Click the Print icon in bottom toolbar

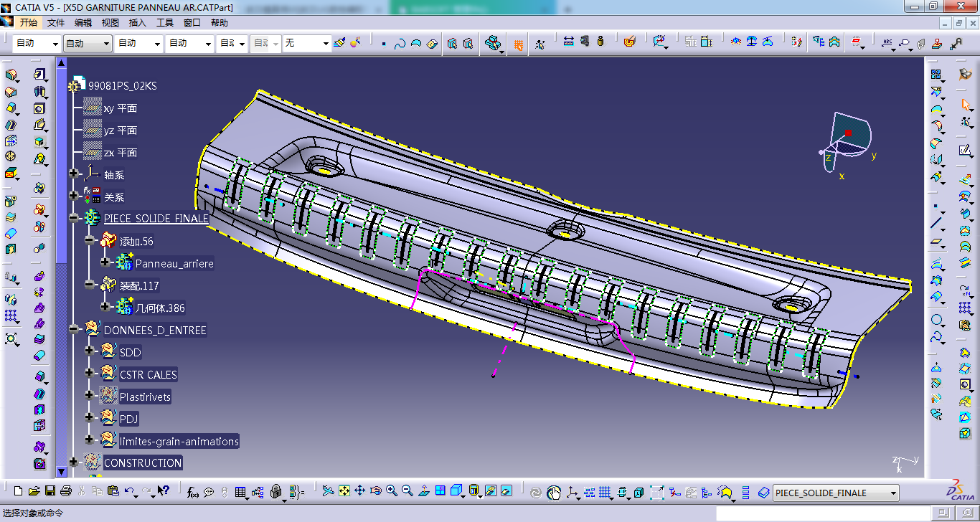66,491
